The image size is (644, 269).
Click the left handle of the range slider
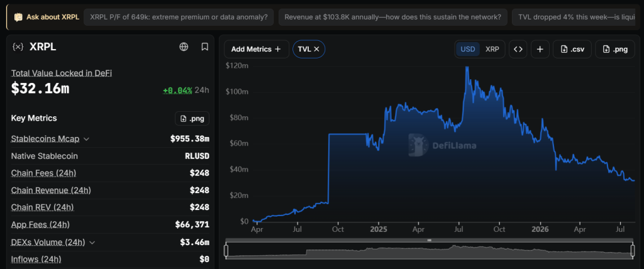point(226,250)
